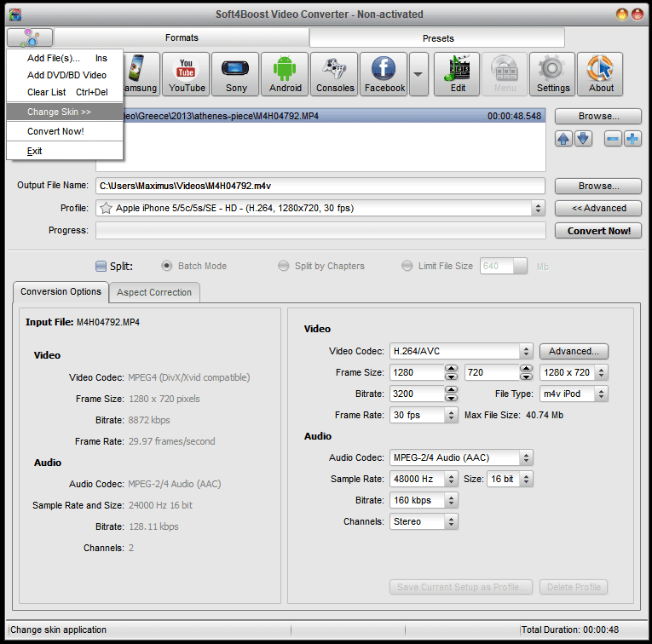
Task: Open the 1280 x 720 size preset dropdown
Action: coord(601,373)
